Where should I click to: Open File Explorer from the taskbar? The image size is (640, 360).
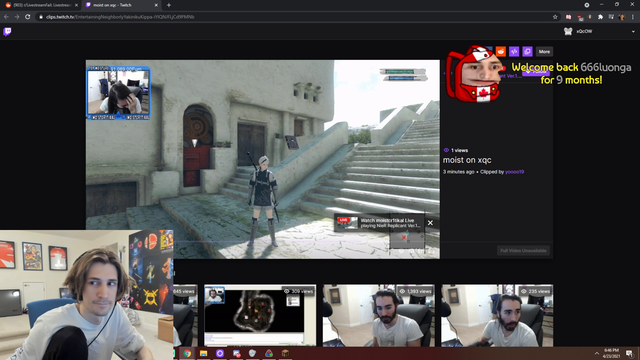pyautogui.click(x=203, y=353)
